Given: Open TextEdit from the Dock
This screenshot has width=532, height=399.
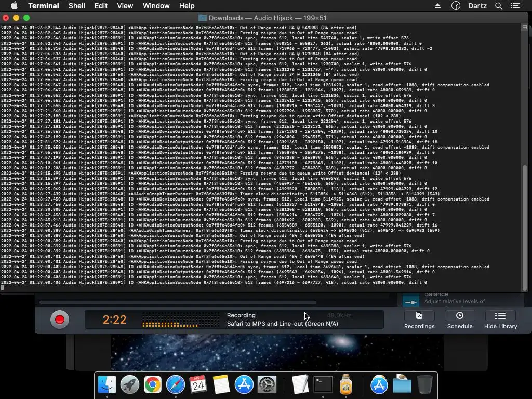Looking at the screenshot, I should point(300,385).
